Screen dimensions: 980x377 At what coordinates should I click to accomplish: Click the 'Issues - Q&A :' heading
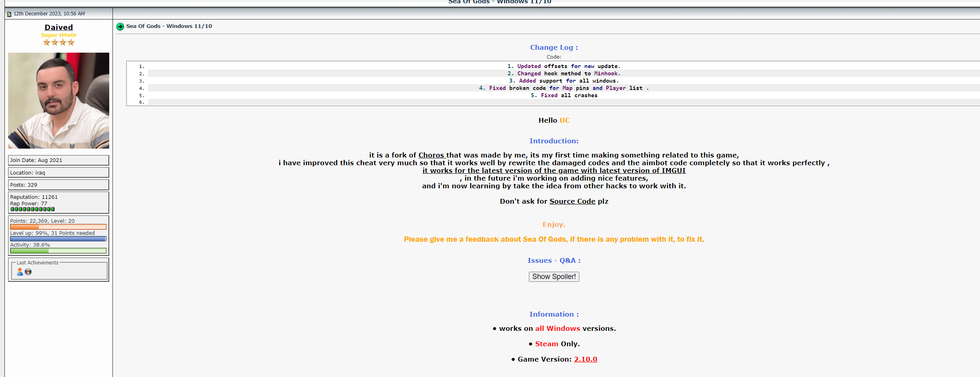pyautogui.click(x=554, y=260)
